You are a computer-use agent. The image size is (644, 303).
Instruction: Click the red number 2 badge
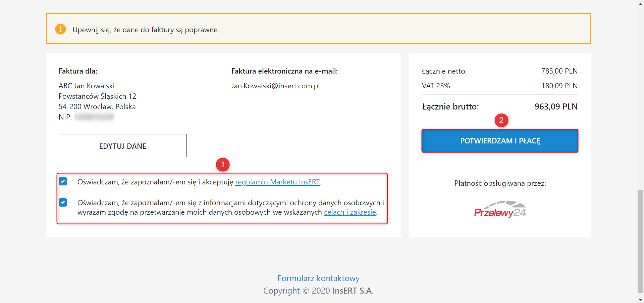[x=501, y=120]
